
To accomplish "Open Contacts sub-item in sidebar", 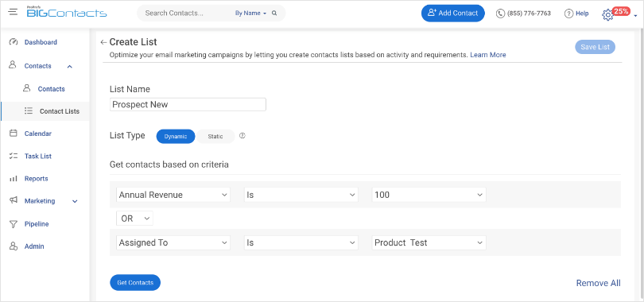I will 52,89.
